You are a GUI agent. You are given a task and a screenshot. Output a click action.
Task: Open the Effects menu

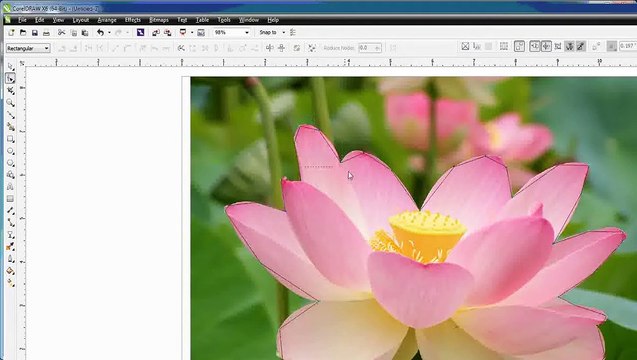coord(132,20)
